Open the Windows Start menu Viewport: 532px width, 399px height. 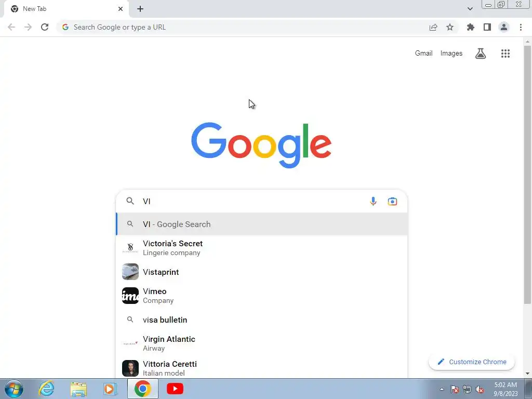point(14,389)
